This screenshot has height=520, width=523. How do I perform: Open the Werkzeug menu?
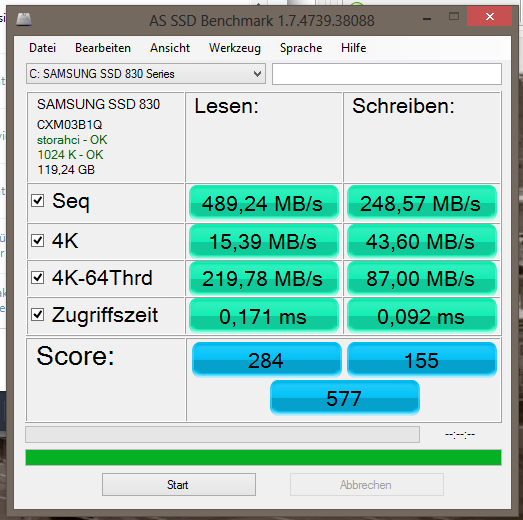[x=235, y=48]
